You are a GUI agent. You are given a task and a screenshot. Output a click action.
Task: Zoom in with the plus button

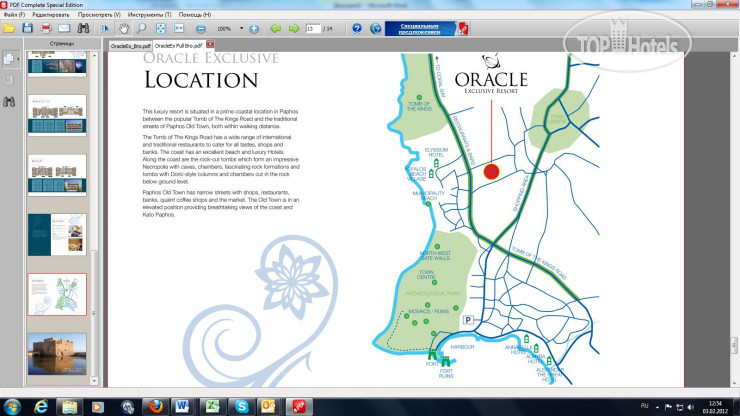tap(254, 29)
